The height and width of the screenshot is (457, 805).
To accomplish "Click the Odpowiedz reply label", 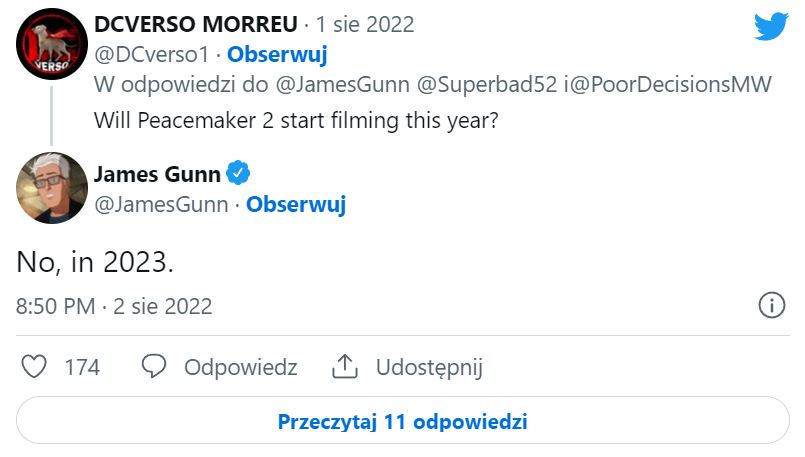I will pos(240,367).
